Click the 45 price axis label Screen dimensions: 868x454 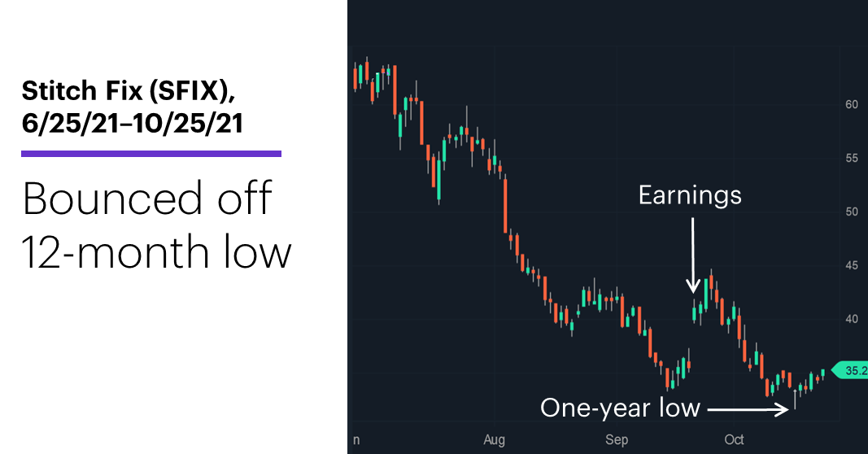click(x=852, y=265)
